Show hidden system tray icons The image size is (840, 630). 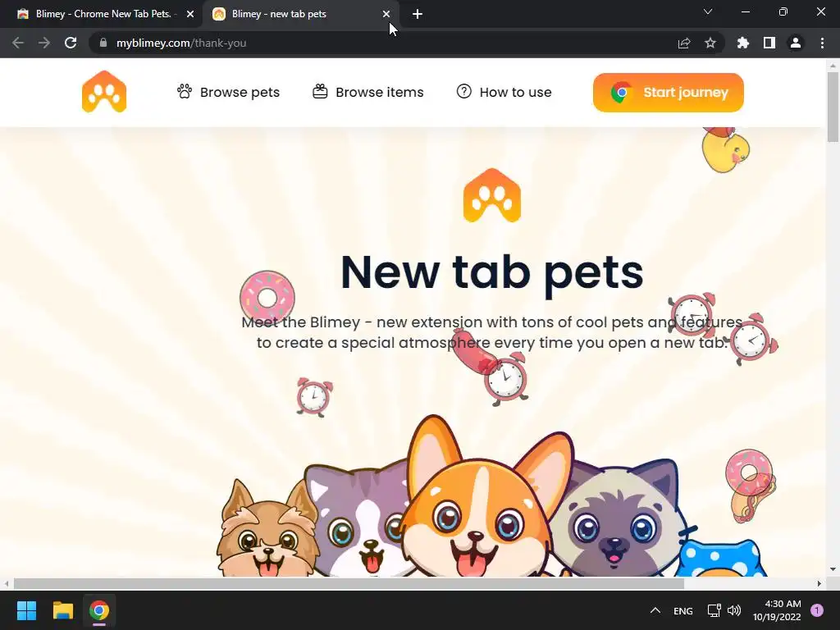pyautogui.click(x=655, y=610)
